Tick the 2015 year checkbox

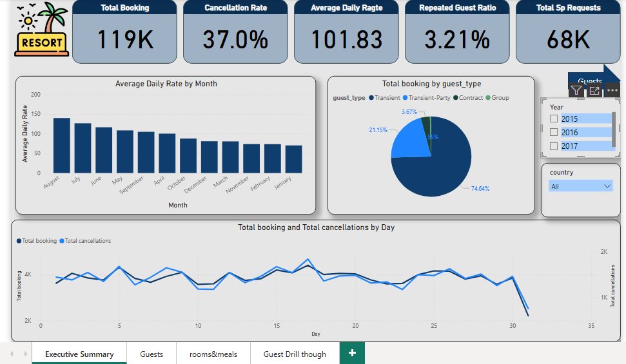pos(554,119)
